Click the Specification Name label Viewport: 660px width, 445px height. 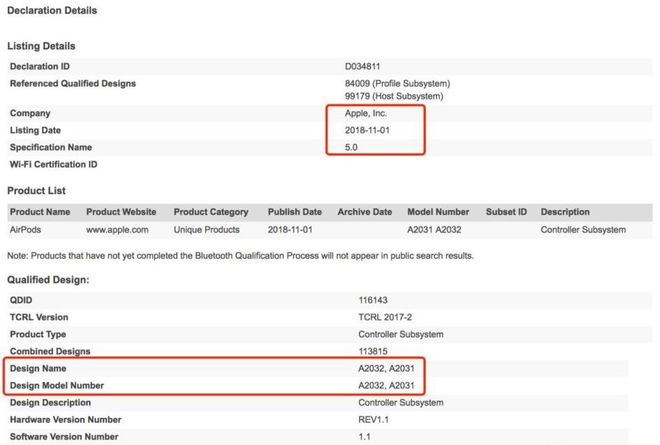[51, 147]
